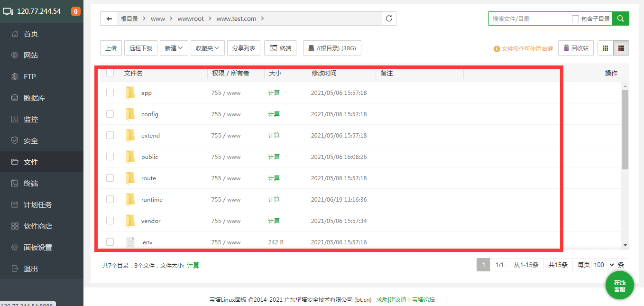Screen dimensions: 644x306
Task: Click the 远程下载 remote download button
Action: 141,48
